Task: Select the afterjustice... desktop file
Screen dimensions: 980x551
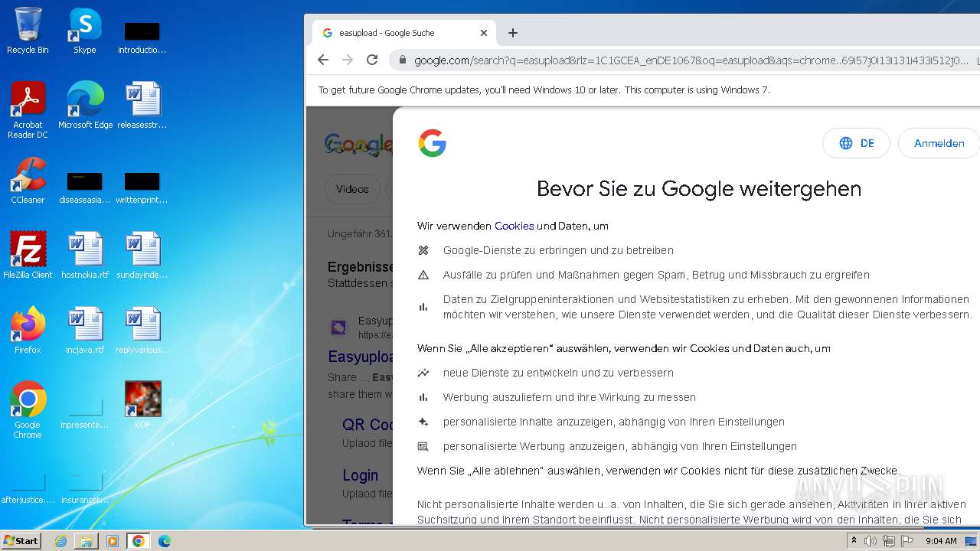Action: [x=28, y=487]
